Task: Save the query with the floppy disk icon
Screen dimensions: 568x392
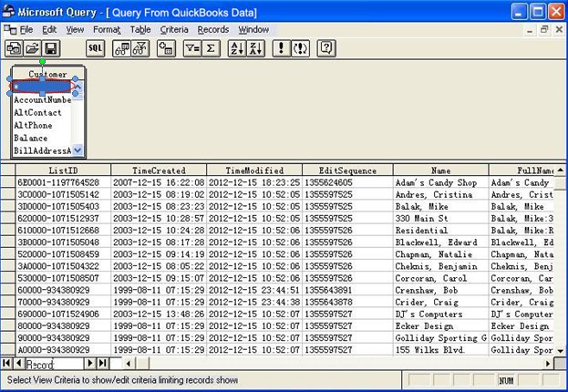Action: (51, 48)
